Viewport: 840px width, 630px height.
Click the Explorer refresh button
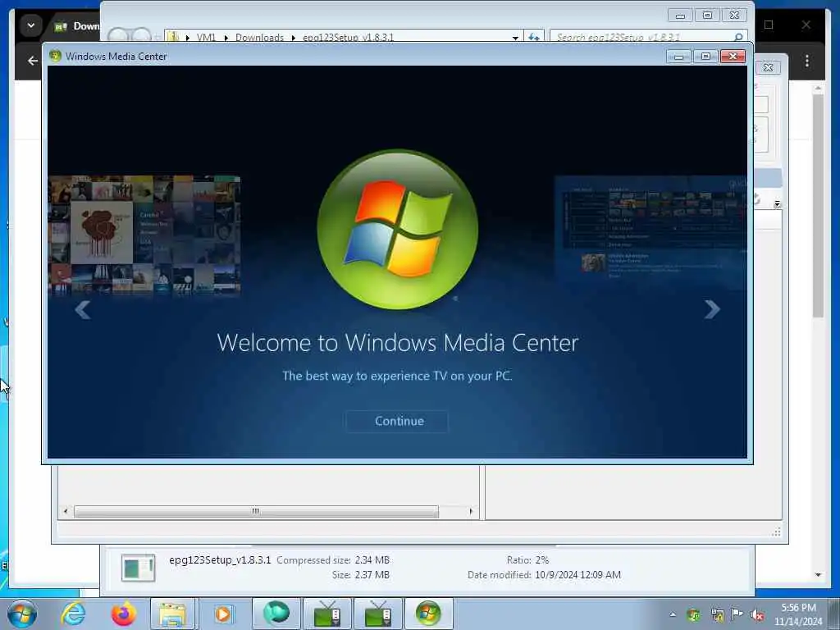click(x=533, y=36)
